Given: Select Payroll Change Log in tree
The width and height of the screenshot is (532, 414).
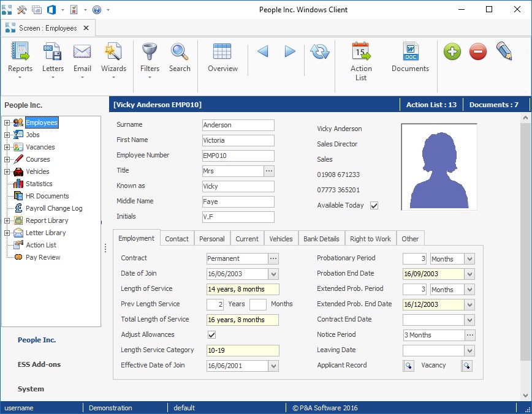Looking at the screenshot, I should [x=54, y=208].
